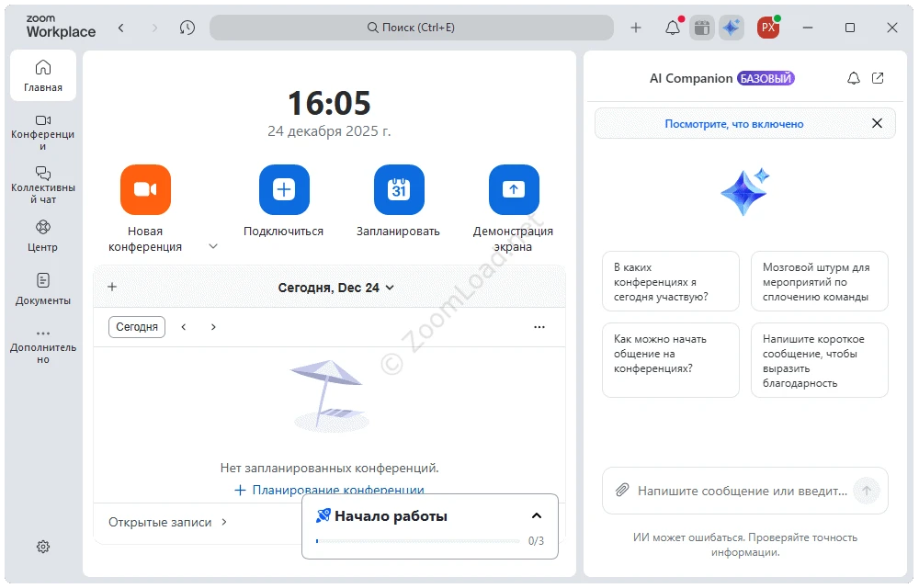Open settings gear at bottom left

(x=43, y=547)
